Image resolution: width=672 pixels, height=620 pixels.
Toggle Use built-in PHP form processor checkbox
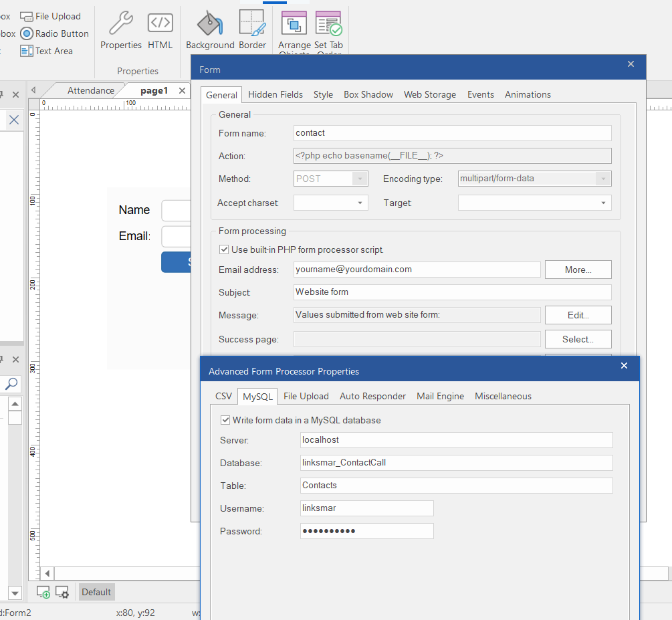tap(224, 249)
